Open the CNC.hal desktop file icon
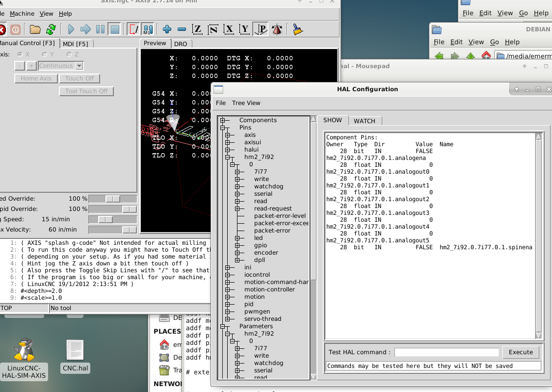552x392 pixels. 76,356
